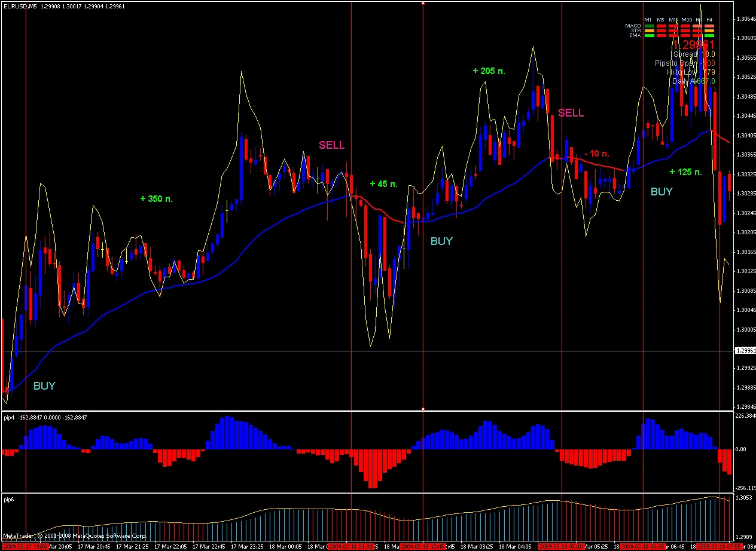Image resolution: width=756 pixels, height=551 pixels.
Task: Click the M15 STR red signal bar
Action: (x=673, y=31)
